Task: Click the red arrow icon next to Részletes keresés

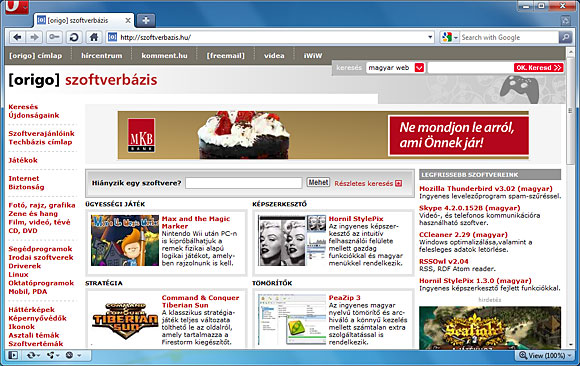Action: click(398, 183)
